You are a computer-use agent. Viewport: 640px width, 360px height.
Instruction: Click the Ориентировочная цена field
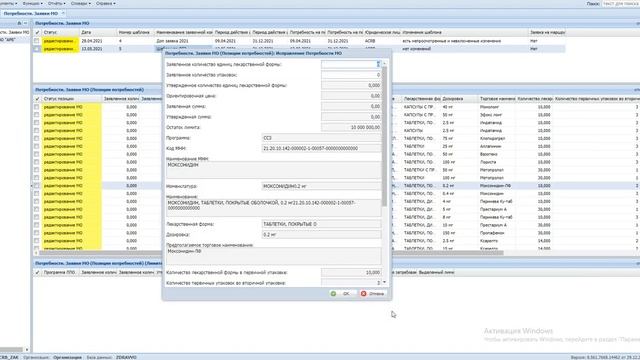(x=351, y=96)
